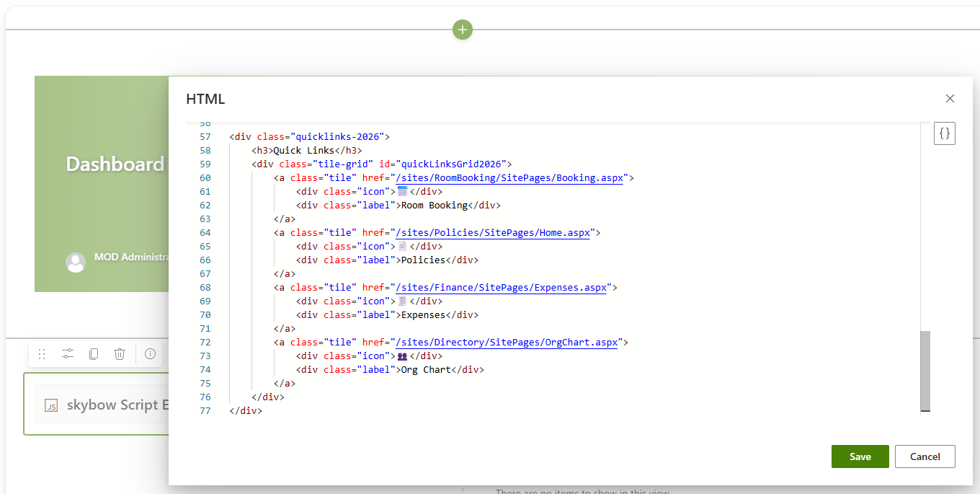Click the code editor vertical scrollbar thumb

(925, 371)
